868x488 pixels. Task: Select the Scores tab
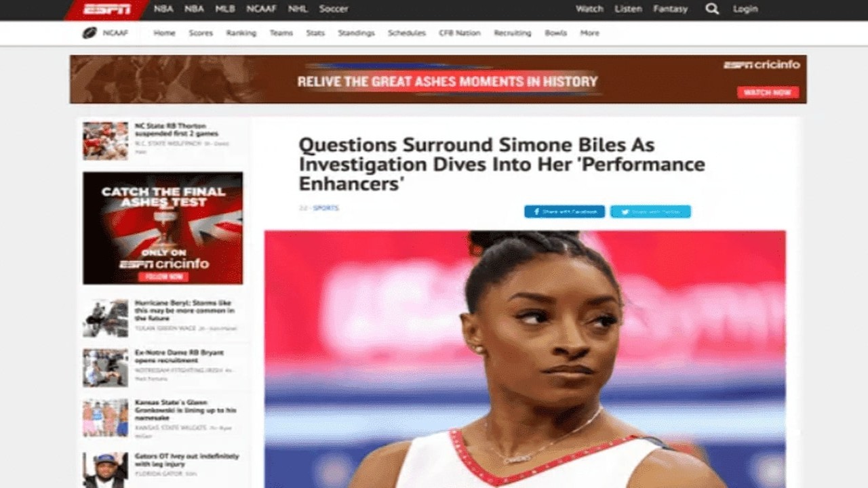[201, 33]
